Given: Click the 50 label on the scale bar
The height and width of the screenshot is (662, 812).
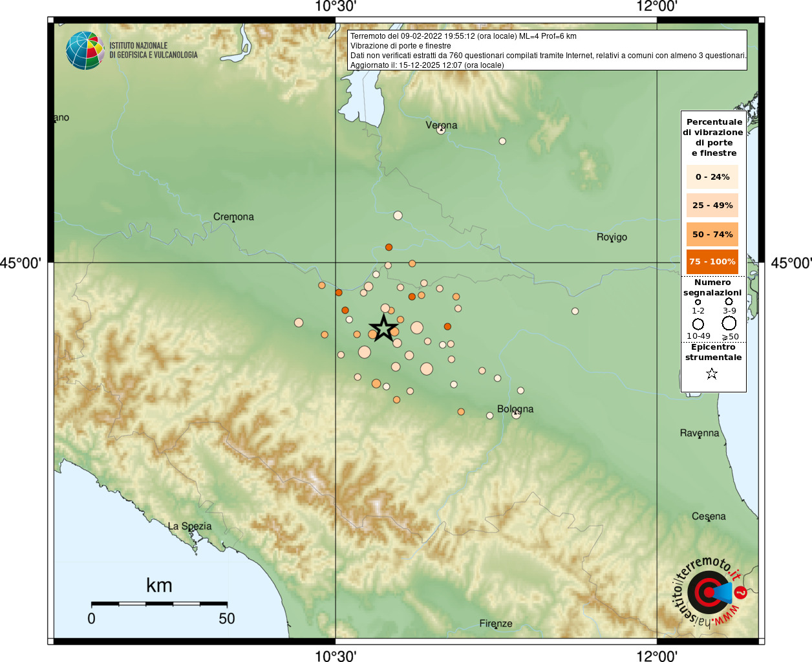Looking at the screenshot, I should click(227, 619).
